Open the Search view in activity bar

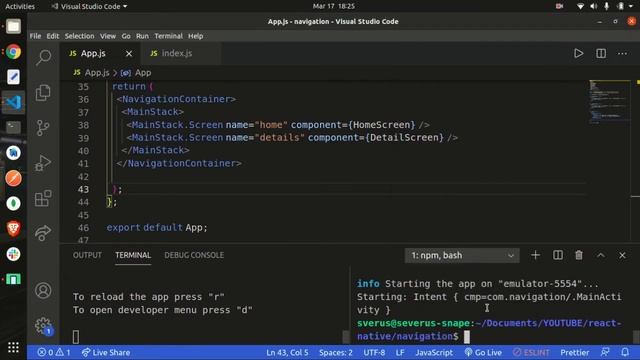coord(43,58)
